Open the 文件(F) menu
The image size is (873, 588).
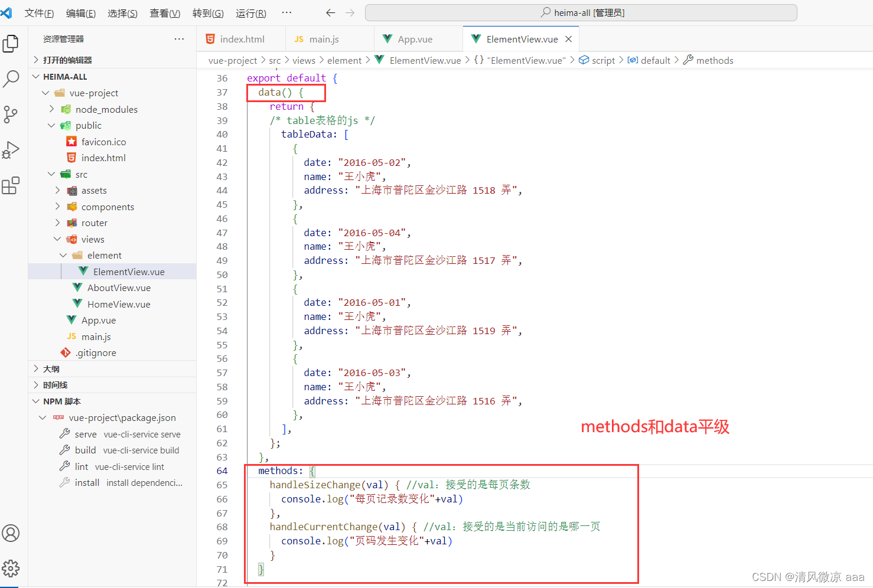pos(39,13)
